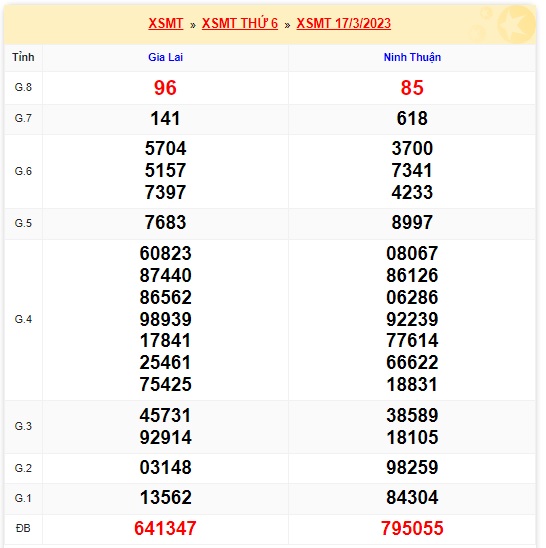Select Gia Lai G.5 result 7683

[165, 223]
